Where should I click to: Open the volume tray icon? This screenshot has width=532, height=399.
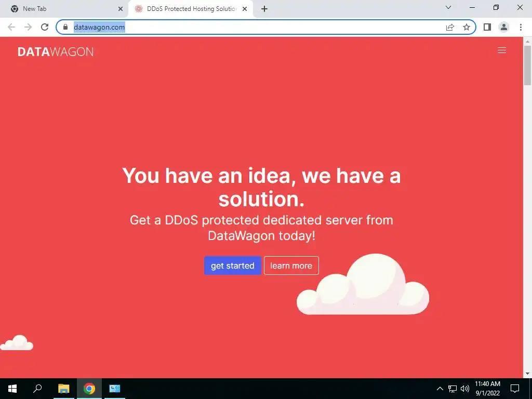pos(465,389)
